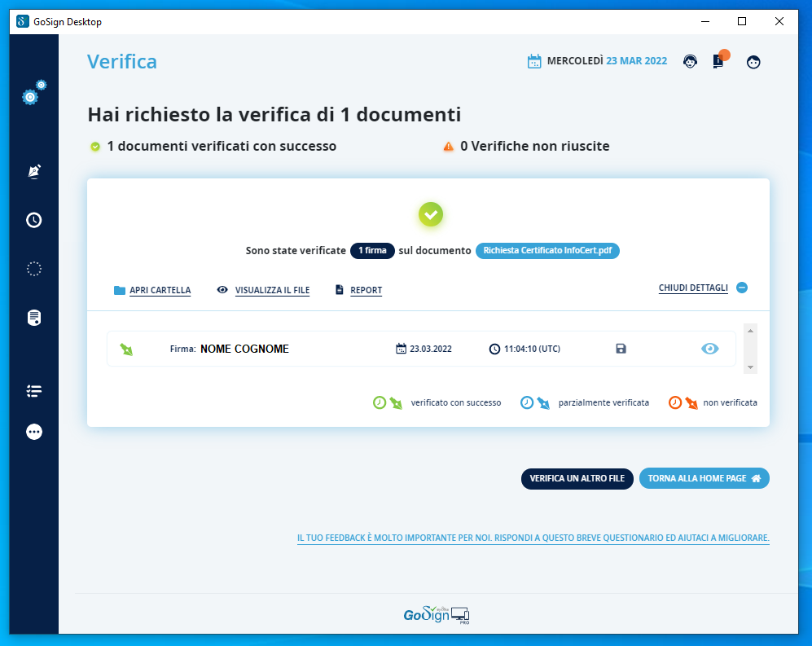
Task: Open the Report link
Action: [x=366, y=290]
